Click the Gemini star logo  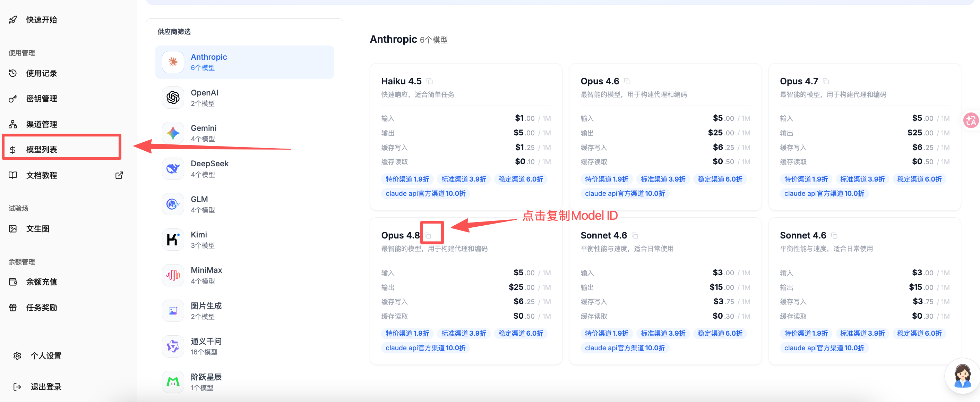point(173,133)
